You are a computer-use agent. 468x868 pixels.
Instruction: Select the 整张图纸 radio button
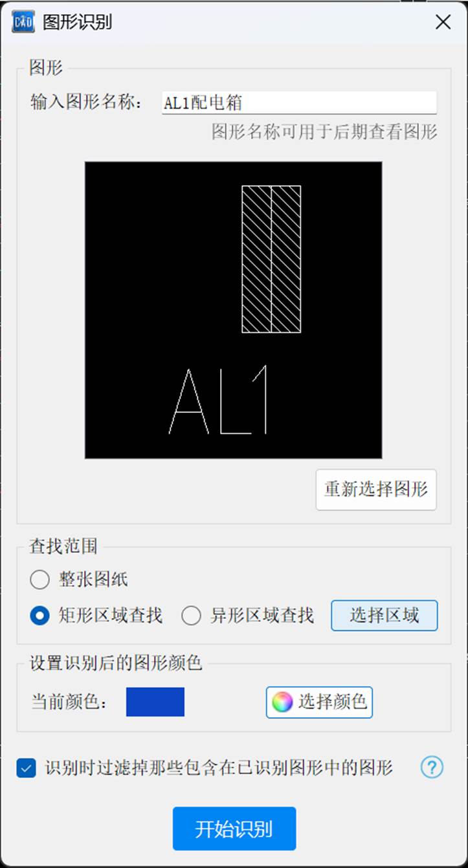[40, 579]
